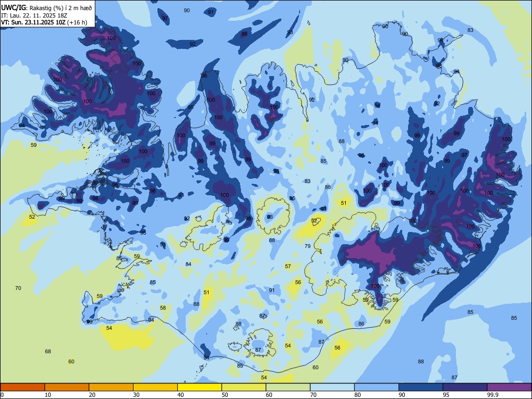Select the '79' humidity value on the map

(x=307, y=246)
